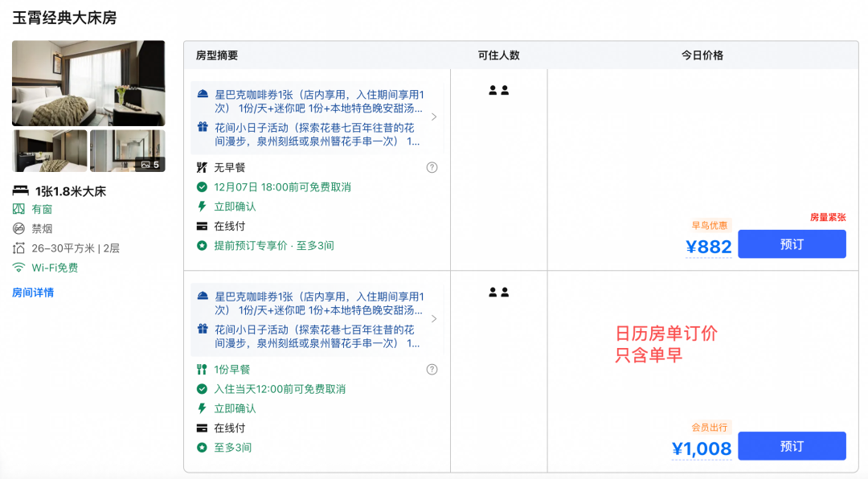Click the room area icon beside 26–30平方米

pyautogui.click(x=18, y=248)
